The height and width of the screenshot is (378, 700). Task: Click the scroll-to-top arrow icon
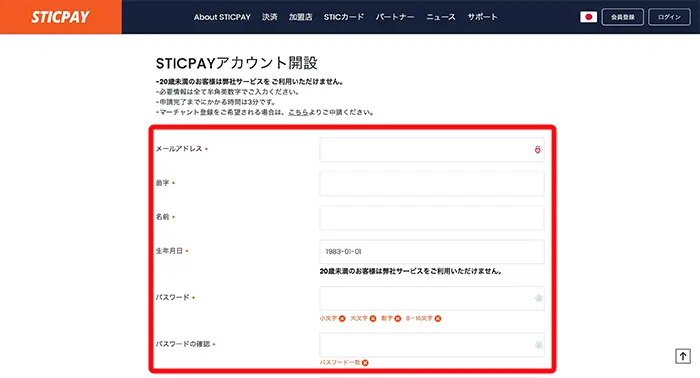(683, 356)
